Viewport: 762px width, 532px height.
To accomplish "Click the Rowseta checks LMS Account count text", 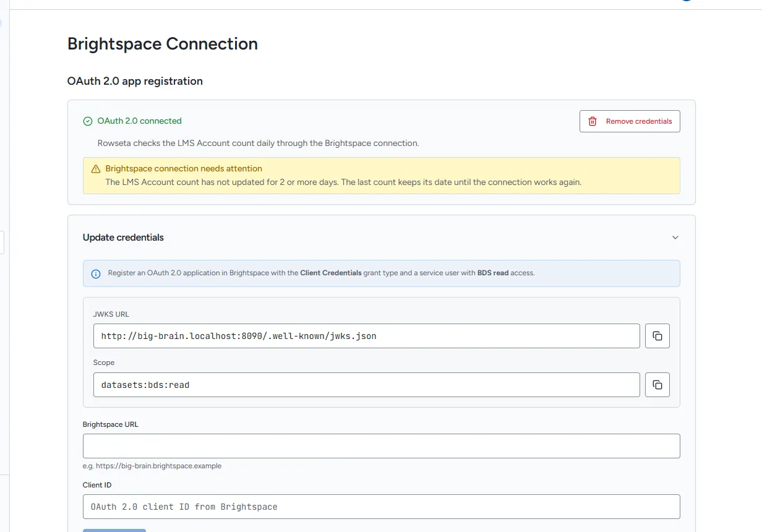I will click(259, 143).
